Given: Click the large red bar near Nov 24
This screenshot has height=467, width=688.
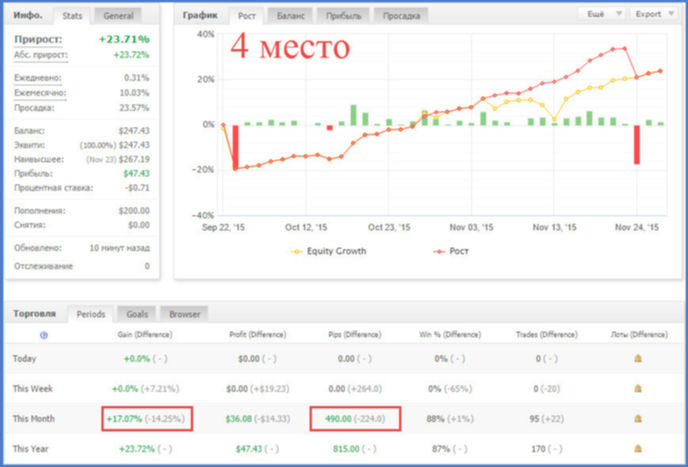Looking at the screenshot, I should 636,145.
